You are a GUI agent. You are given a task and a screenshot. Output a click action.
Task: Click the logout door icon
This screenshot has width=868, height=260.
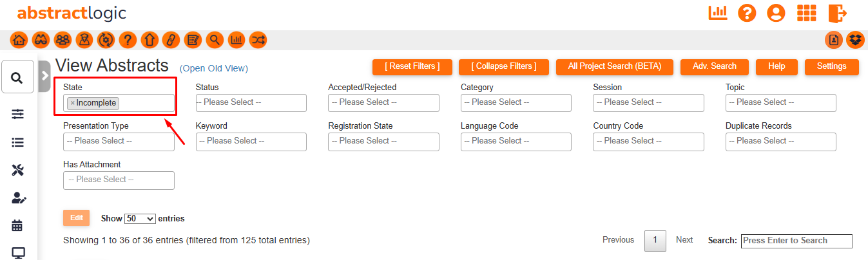point(837,13)
